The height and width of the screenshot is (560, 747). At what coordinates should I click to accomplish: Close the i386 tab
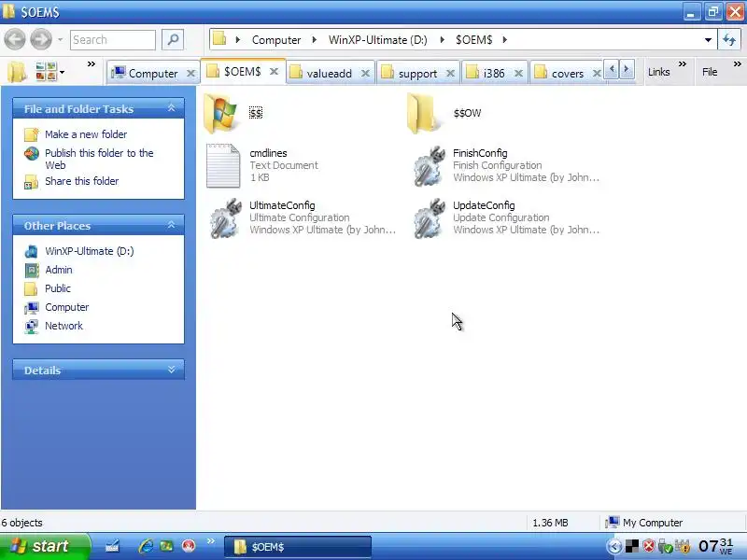tap(519, 74)
